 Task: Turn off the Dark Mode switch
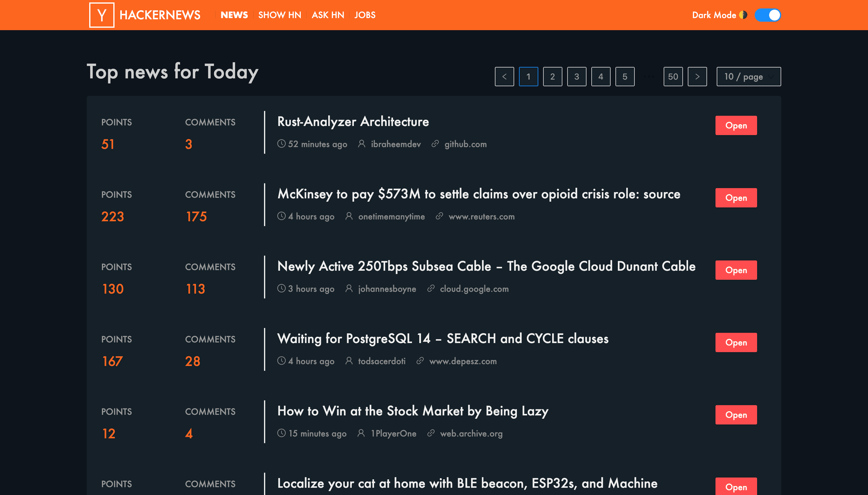tap(767, 15)
